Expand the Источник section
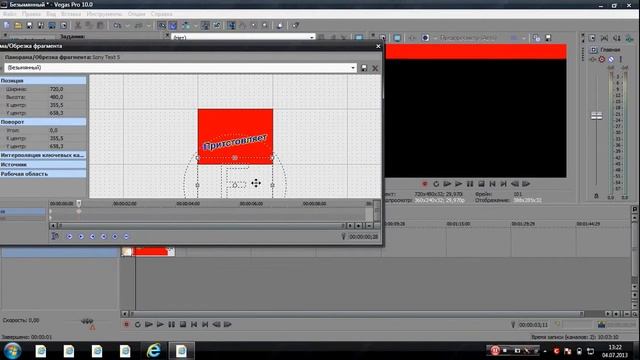Viewport: 640px width, 360px height. [43, 164]
